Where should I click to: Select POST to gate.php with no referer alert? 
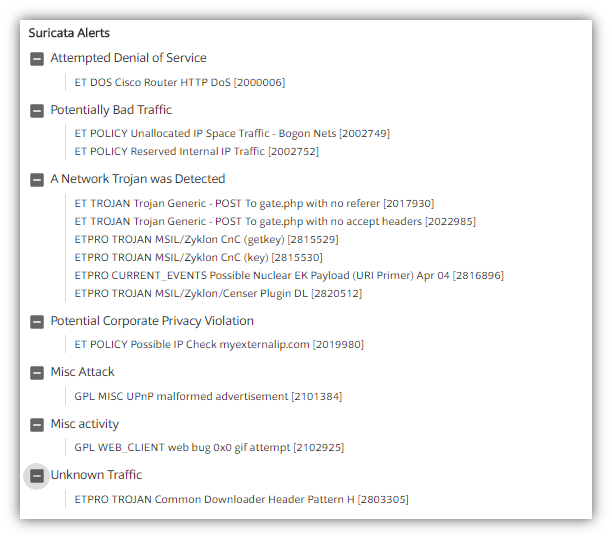coord(254,203)
